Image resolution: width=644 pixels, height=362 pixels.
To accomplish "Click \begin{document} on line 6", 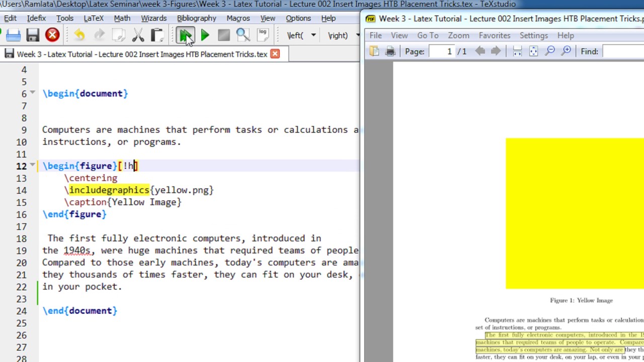I will [x=86, y=94].
